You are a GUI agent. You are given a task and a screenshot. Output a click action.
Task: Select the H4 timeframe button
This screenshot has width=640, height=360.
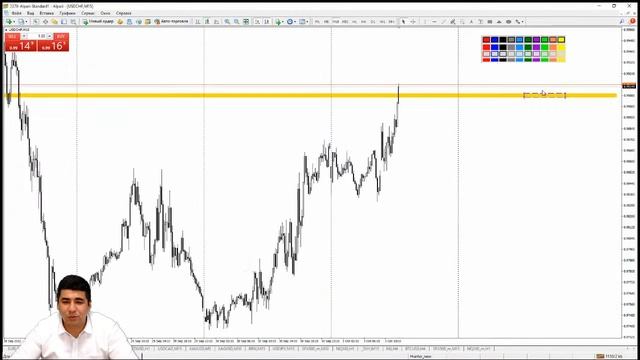[363, 22]
